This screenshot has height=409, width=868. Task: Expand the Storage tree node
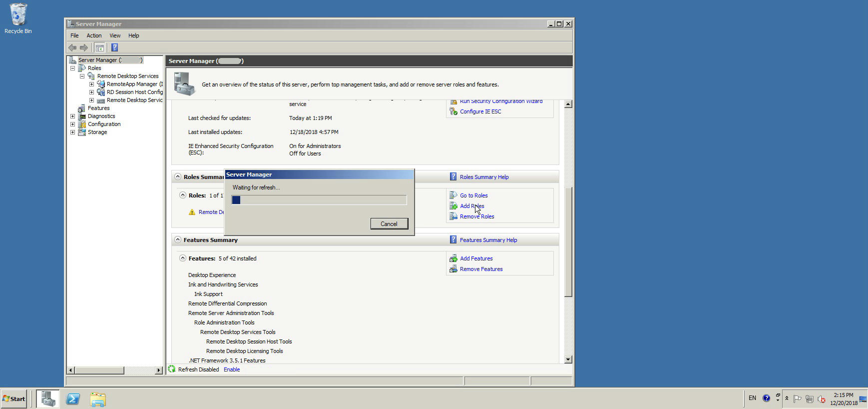(x=72, y=132)
